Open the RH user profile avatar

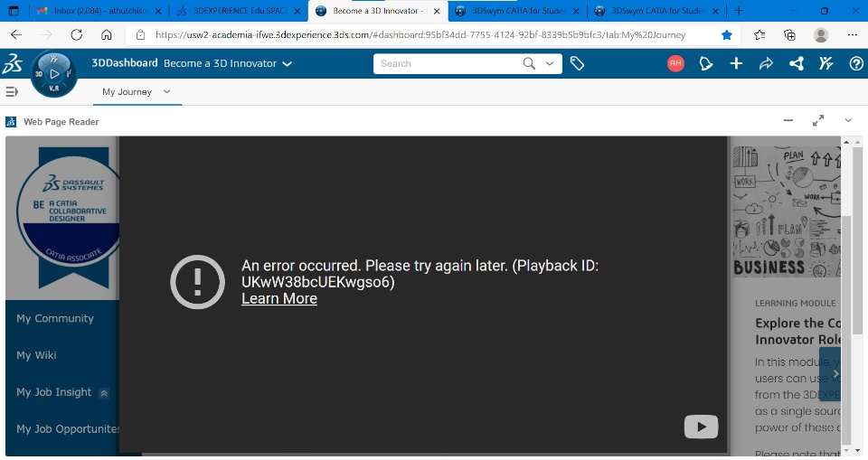(675, 63)
